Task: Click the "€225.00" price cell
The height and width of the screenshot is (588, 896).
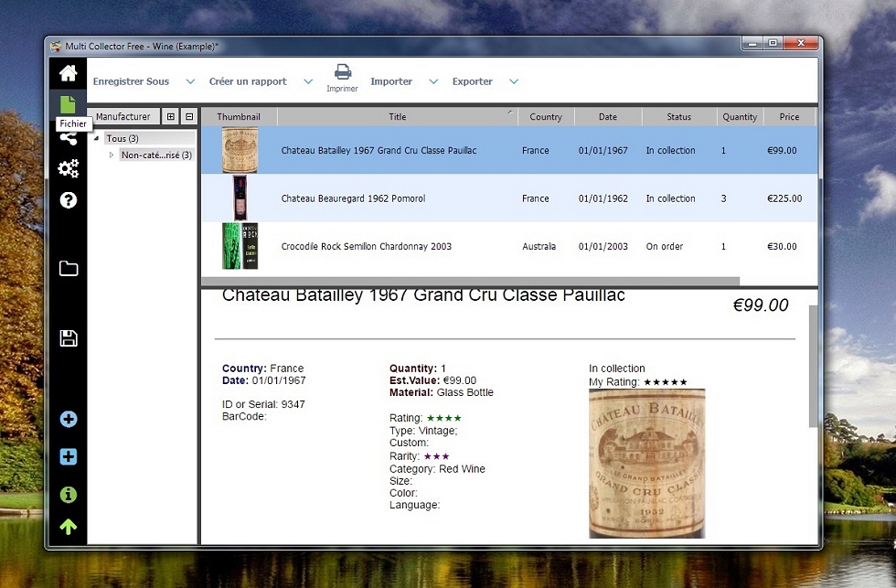Action: pos(784,198)
